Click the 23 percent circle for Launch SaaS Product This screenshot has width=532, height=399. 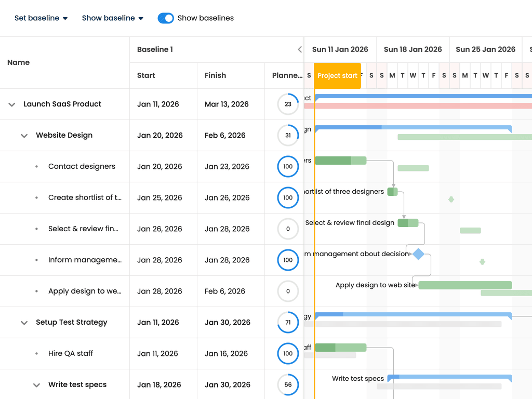click(288, 104)
